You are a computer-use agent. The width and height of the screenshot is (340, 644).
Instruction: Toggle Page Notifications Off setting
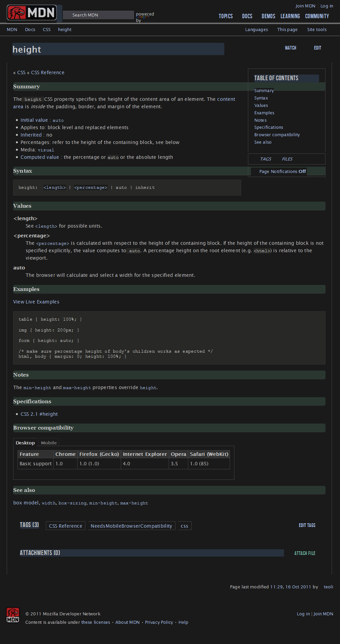[x=282, y=172]
